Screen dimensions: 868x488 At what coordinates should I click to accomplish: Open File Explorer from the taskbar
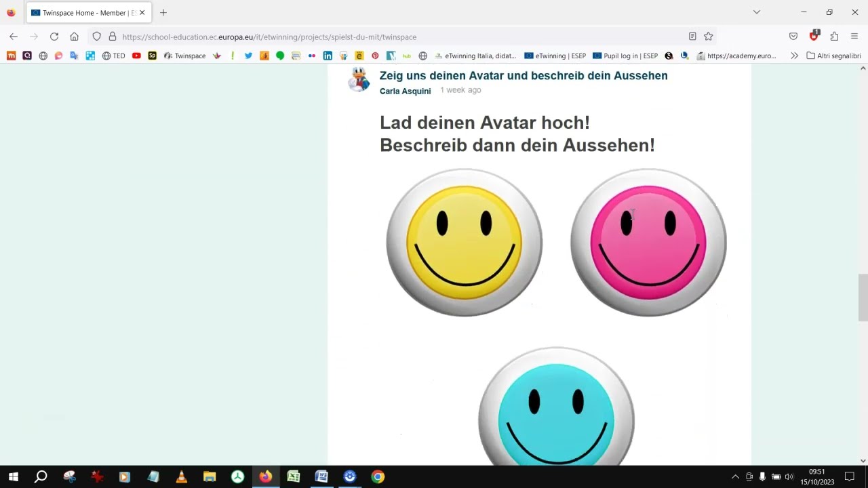[x=210, y=476]
